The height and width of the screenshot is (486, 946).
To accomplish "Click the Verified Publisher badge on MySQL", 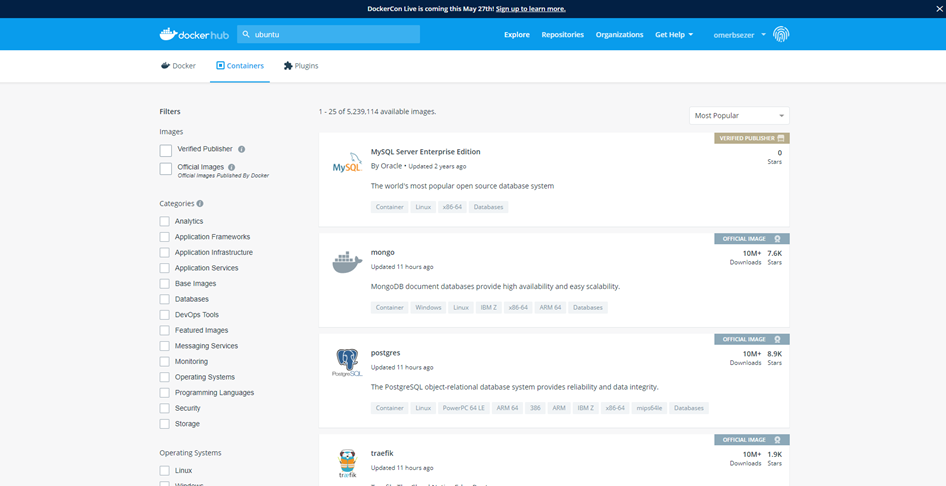I will (x=752, y=138).
